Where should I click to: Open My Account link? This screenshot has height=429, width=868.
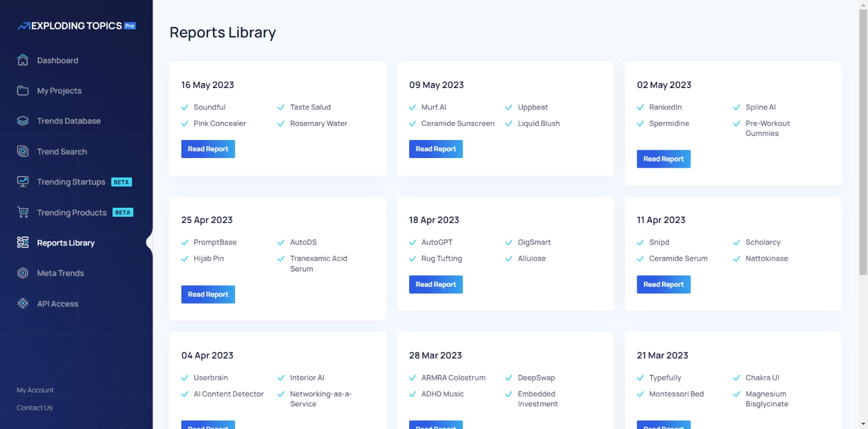pyautogui.click(x=35, y=390)
